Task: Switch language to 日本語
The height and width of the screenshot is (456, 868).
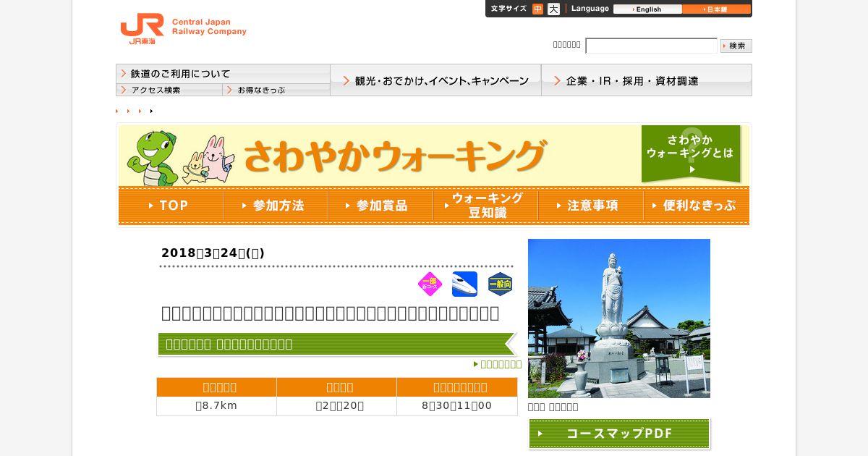Action: pos(716,9)
